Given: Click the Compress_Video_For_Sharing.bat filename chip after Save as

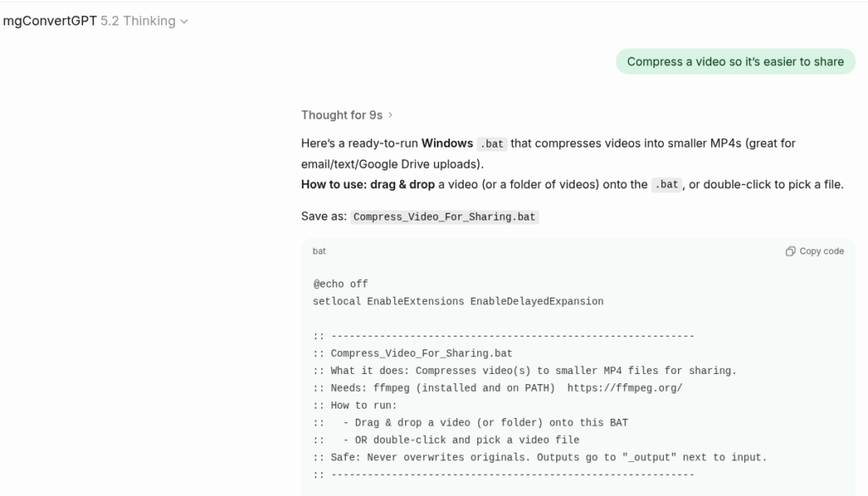Looking at the screenshot, I should tap(444, 217).
